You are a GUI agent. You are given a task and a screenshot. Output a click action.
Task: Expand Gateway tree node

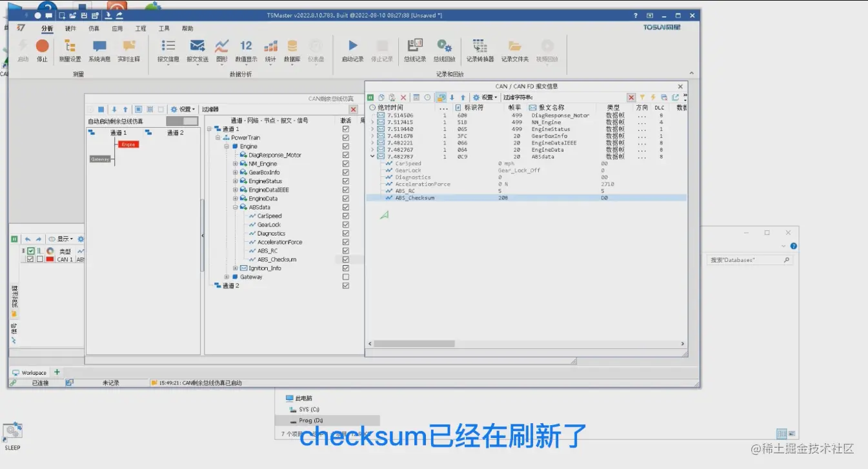[227, 277]
